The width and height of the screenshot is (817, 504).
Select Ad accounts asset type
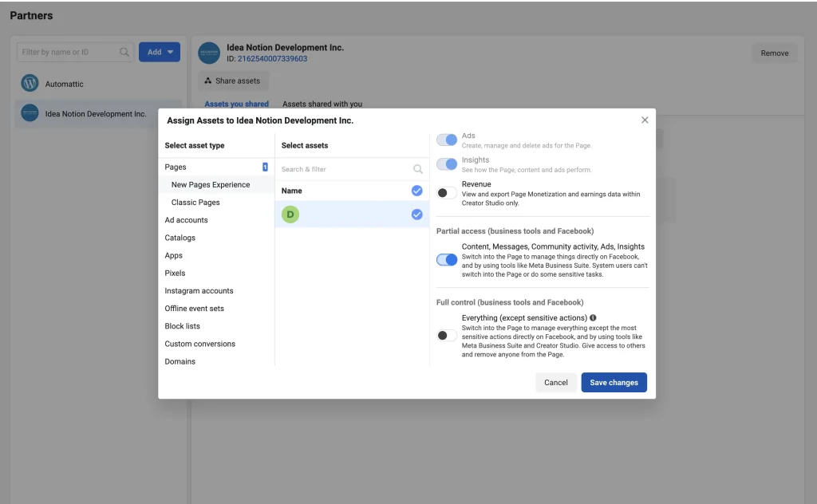click(186, 220)
